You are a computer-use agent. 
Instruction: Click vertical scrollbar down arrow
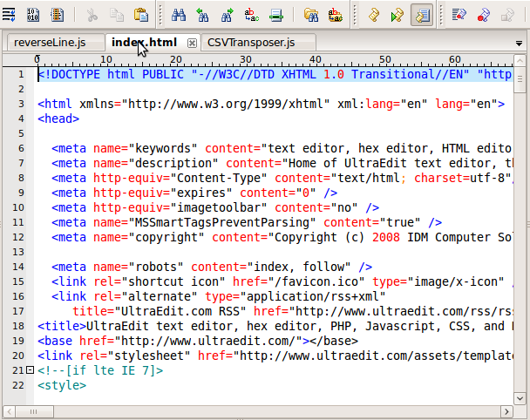(x=520, y=398)
